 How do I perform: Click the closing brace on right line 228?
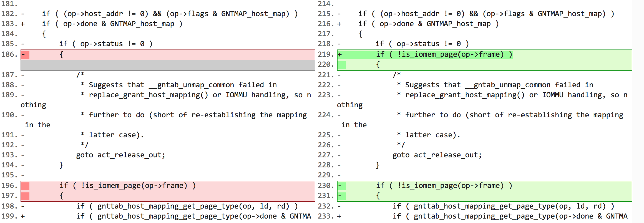pos(378,165)
